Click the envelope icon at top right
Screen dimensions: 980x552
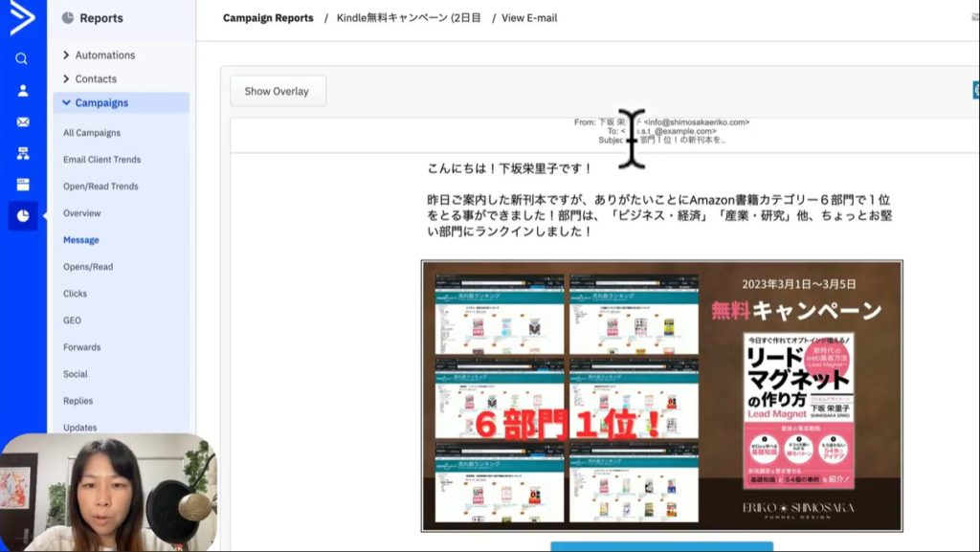click(x=974, y=18)
